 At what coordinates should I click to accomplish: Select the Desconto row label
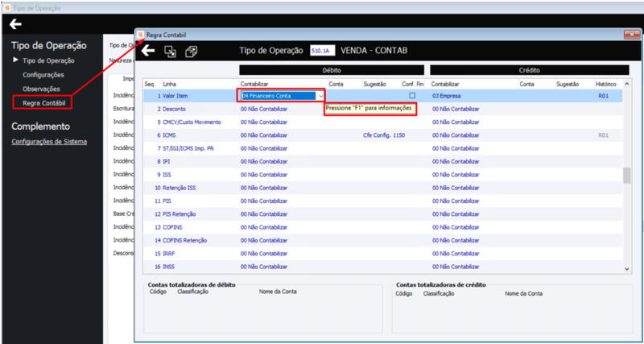point(174,109)
